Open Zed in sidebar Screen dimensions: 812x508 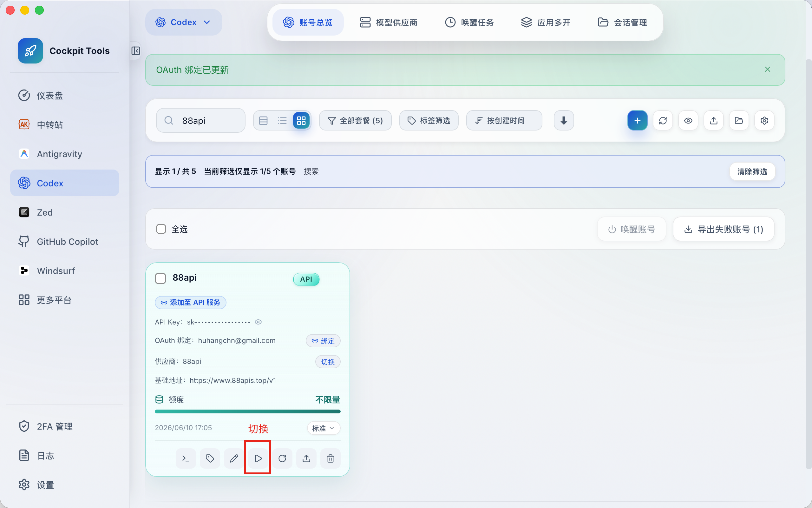(x=65, y=212)
